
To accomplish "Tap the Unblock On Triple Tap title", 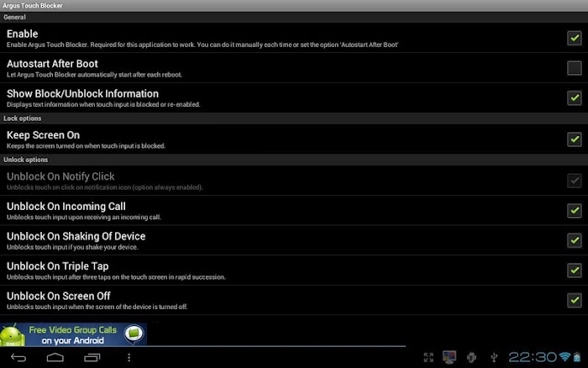I will [x=57, y=266].
